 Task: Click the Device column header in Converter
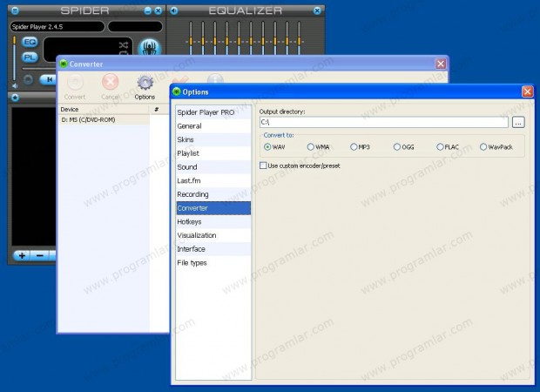104,109
